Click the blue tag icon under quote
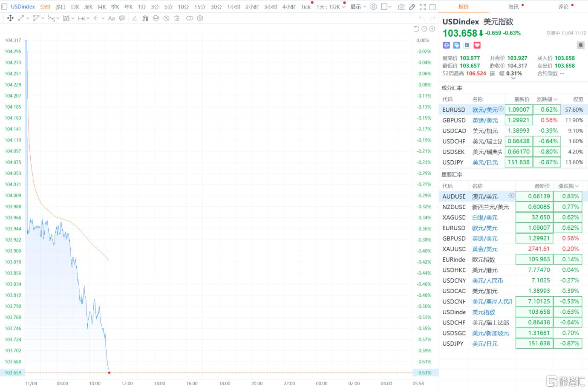 pos(456,45)
